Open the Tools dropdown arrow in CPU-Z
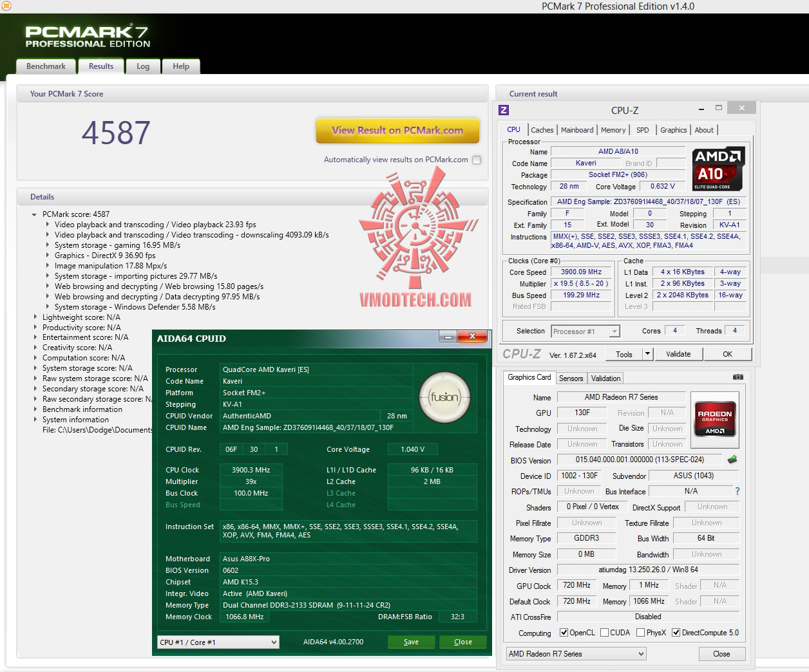 click(x=647, y=354)
